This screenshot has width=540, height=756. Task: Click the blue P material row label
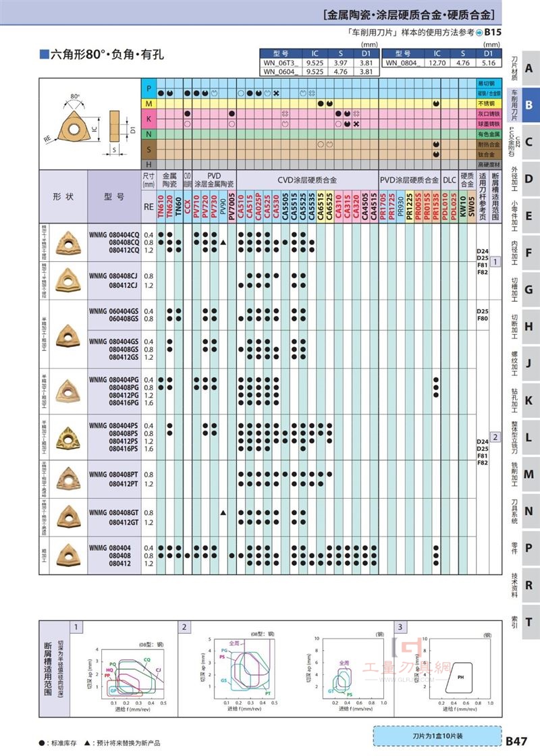148,88
